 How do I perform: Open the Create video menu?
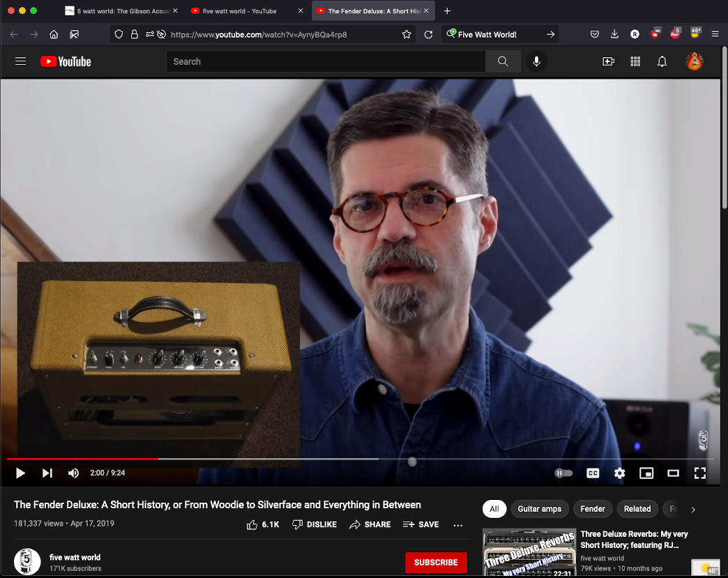(x=608, y=61)
